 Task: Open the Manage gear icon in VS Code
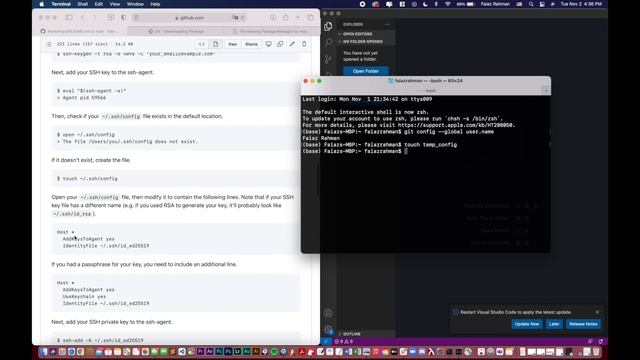(328, 329)
